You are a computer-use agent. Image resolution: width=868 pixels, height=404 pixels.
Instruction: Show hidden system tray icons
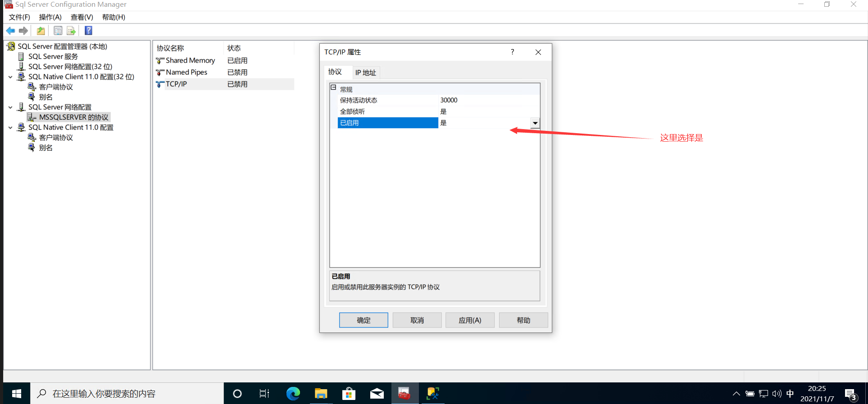736,394
